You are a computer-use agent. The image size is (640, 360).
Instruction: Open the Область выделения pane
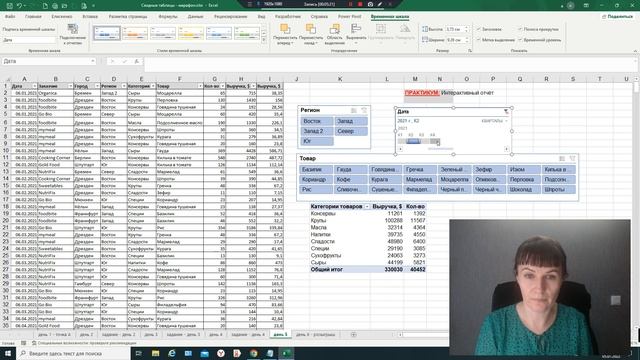point(335,34)
